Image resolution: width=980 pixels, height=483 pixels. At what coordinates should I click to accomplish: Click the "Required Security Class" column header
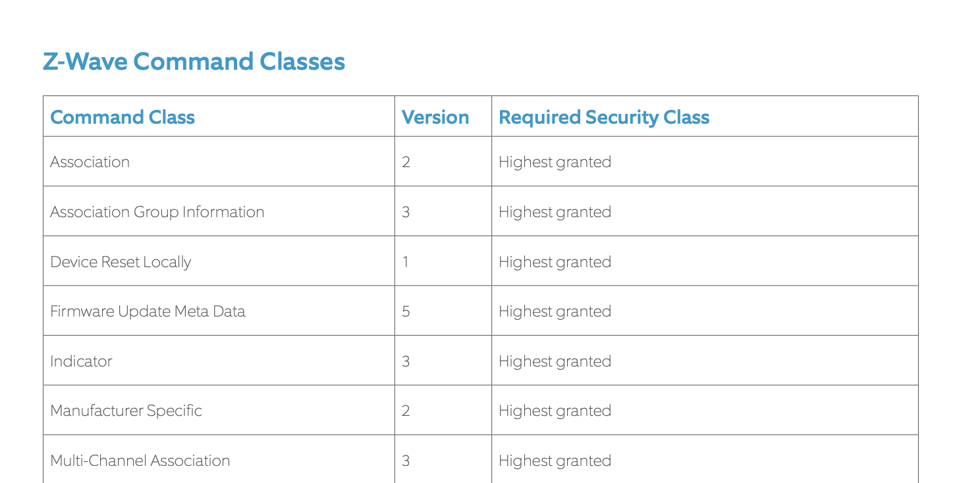pos(604,117)
